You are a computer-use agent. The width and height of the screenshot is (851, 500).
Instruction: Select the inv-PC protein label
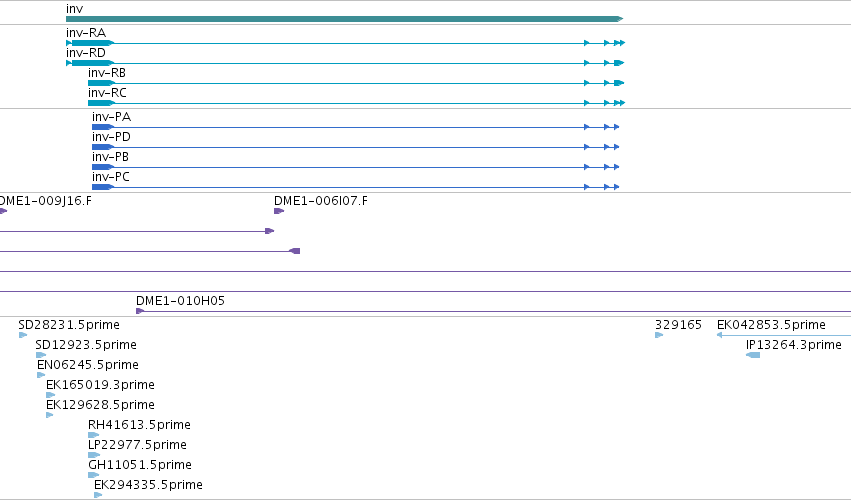pos(111,177)
